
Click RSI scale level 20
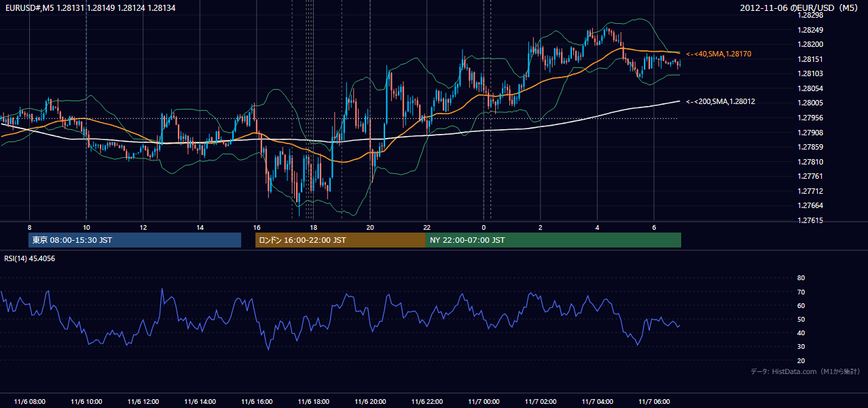(x=801, y=360)
